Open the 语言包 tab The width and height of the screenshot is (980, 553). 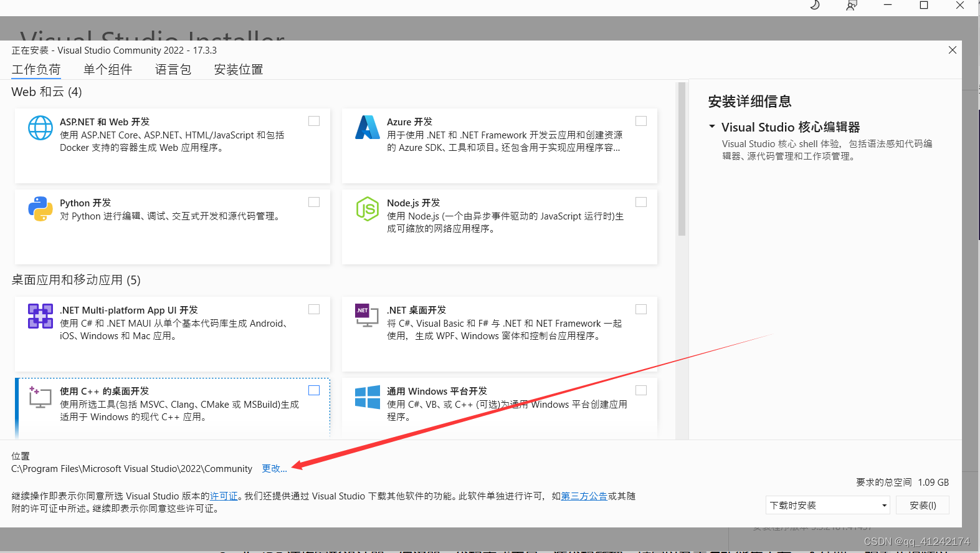(173, 70)
